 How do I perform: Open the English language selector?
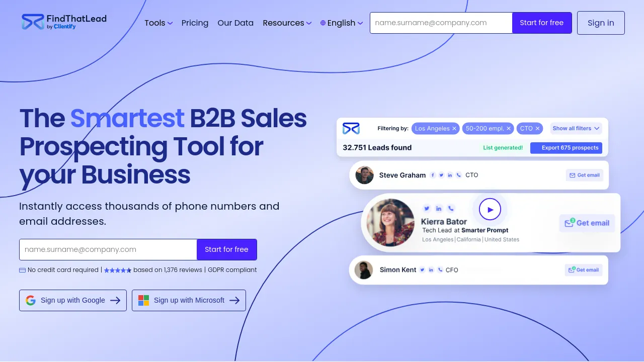click(x=342, y=23)
